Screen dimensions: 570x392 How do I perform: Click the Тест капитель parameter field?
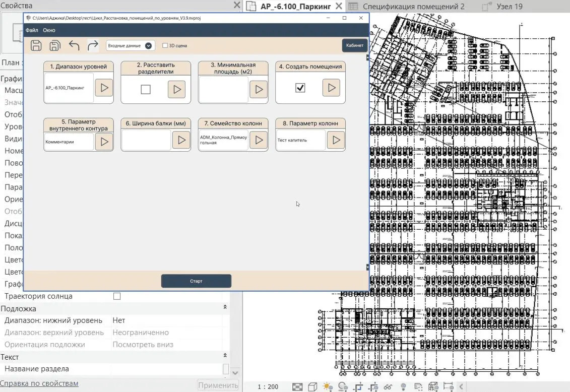click(x=300, y=140)
